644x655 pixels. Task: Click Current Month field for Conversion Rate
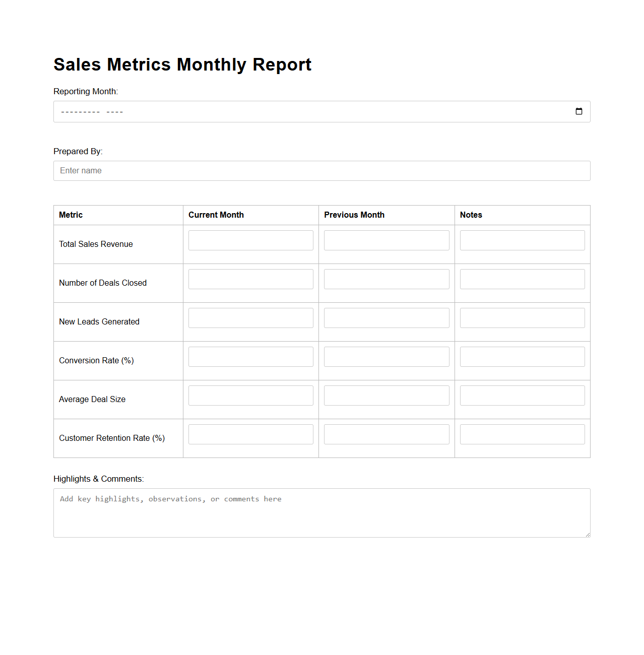250,357
